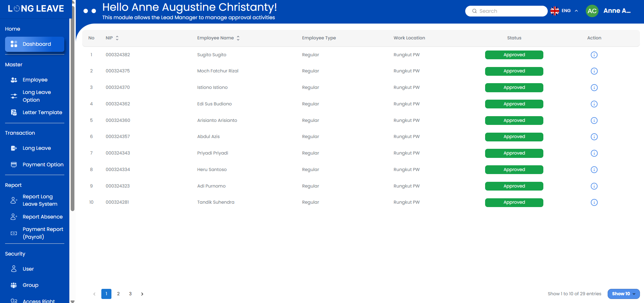
Task: Click info icon for Tandik Suhendra
Action: [x=594, y=202]
